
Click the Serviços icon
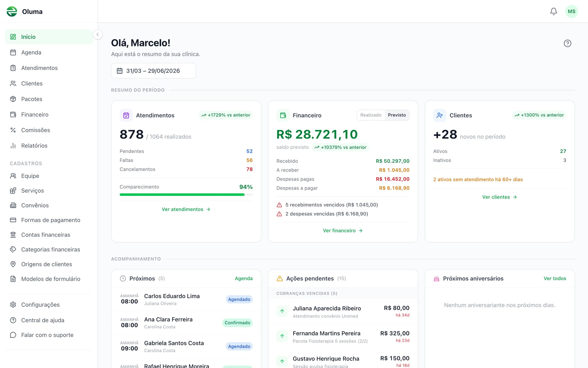coord(13,191)
